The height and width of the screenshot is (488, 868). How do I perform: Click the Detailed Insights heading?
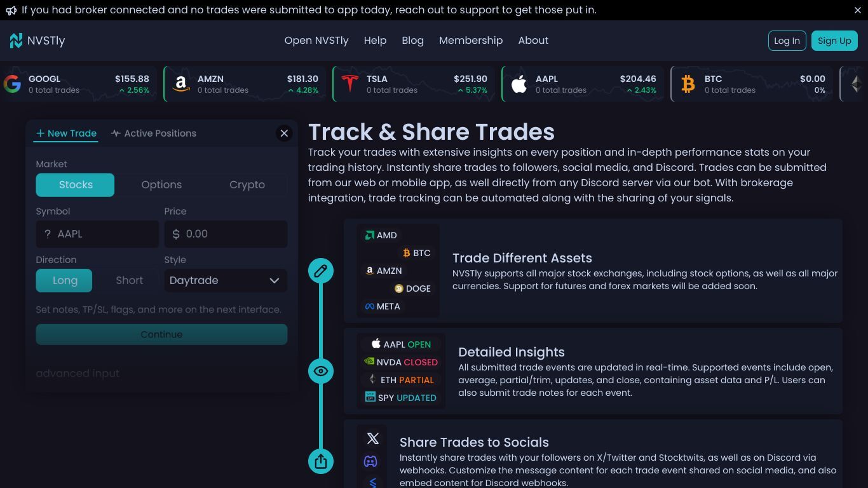click(x=512, y=352)
